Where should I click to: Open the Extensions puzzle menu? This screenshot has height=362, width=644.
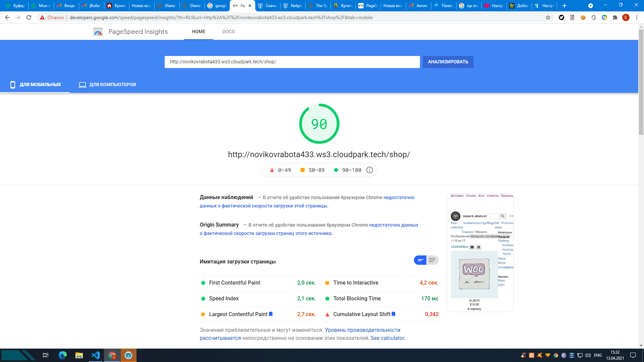point(615,17)
